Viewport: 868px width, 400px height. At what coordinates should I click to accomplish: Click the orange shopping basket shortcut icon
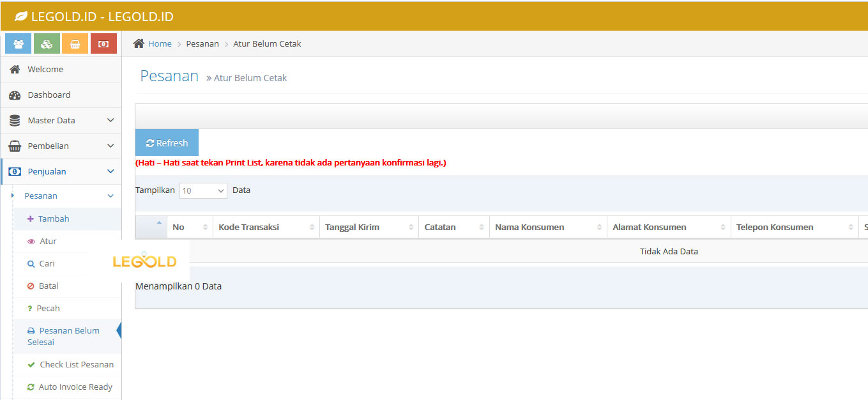75,43
